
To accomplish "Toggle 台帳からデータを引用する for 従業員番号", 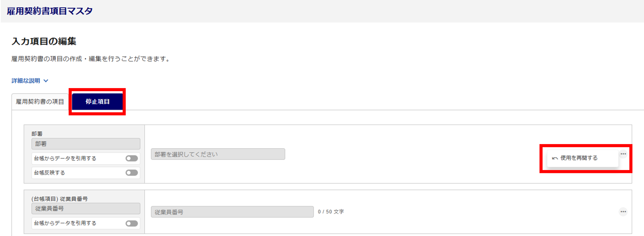I will 132,223.
